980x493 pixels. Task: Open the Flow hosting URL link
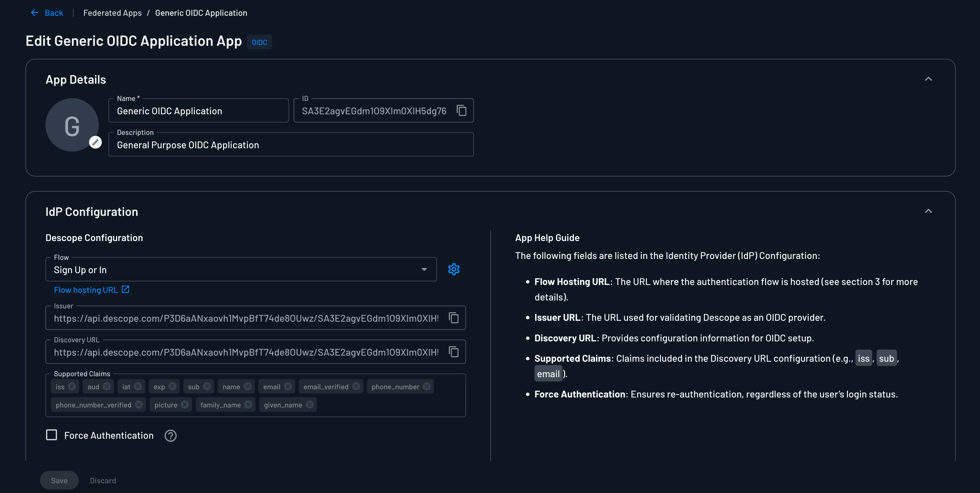pyautogui.click(x=86, y=290)
